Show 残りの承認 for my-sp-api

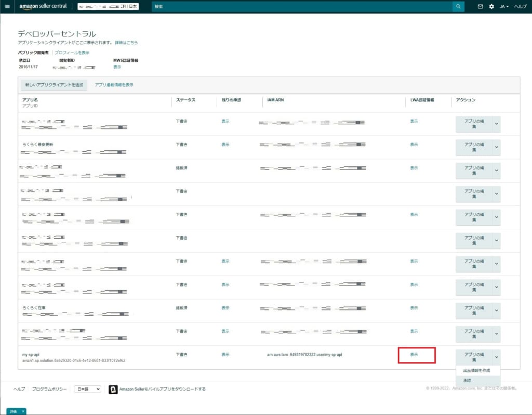pyautogui.click(x=225, y=355)
